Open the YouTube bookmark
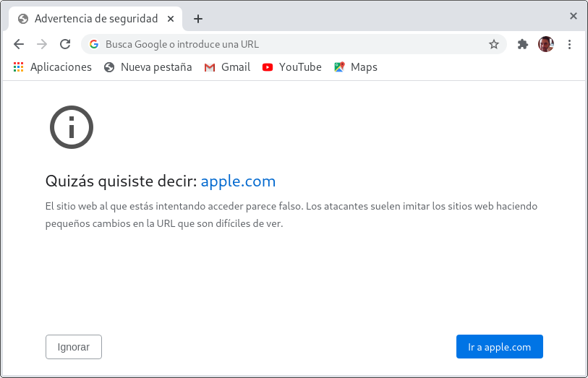The height and width of the screenshot is (378, 588). (291, 67)
